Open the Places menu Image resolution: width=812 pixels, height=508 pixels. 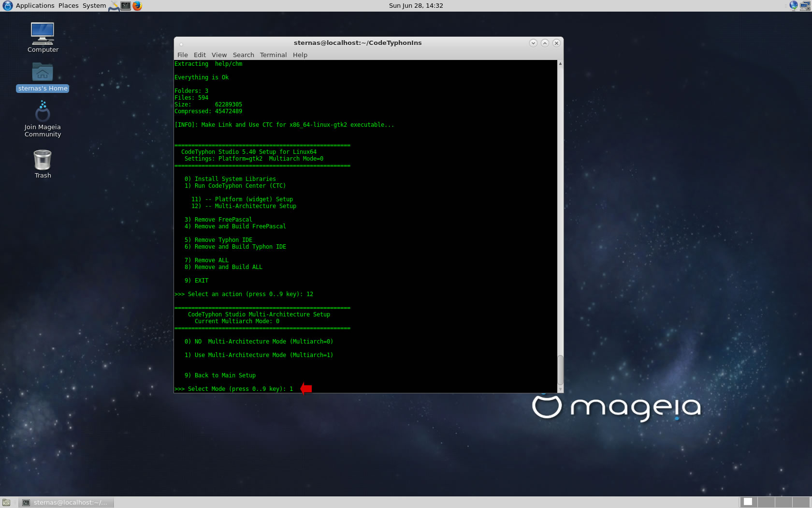(68, 6)
